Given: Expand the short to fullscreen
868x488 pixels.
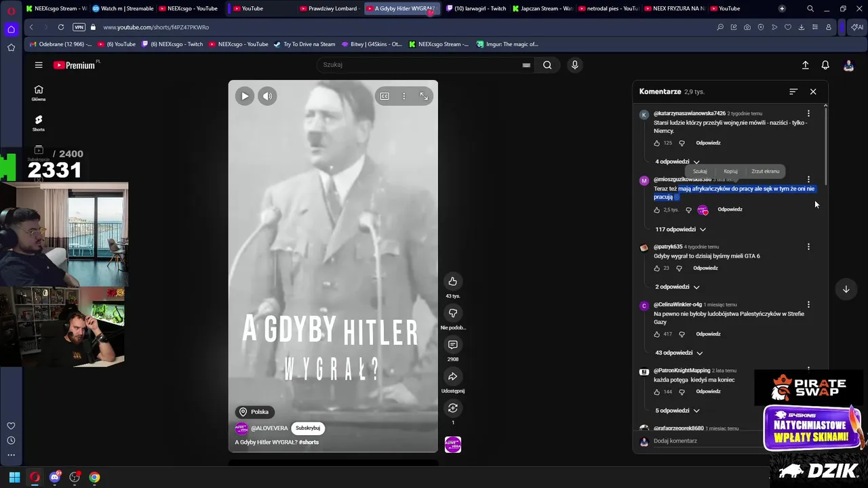Looking at the screenshot, I should tap(424, 96).
